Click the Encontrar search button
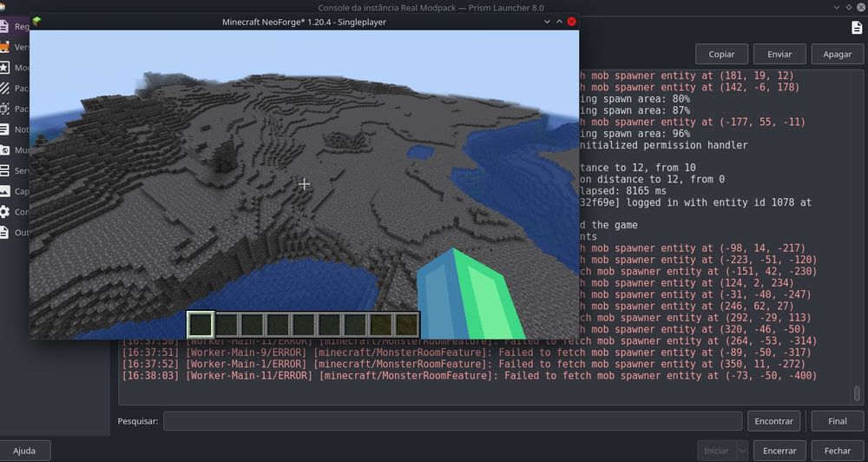 (774, 421)
